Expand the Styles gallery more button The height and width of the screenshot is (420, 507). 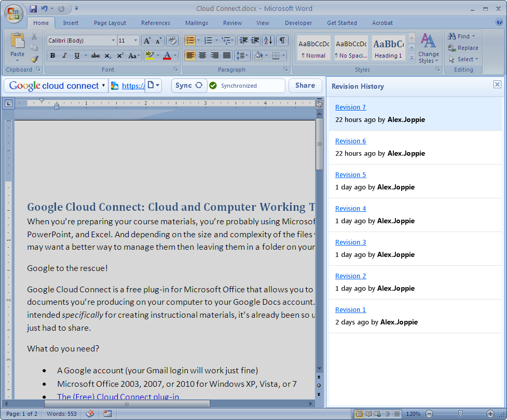412,58
